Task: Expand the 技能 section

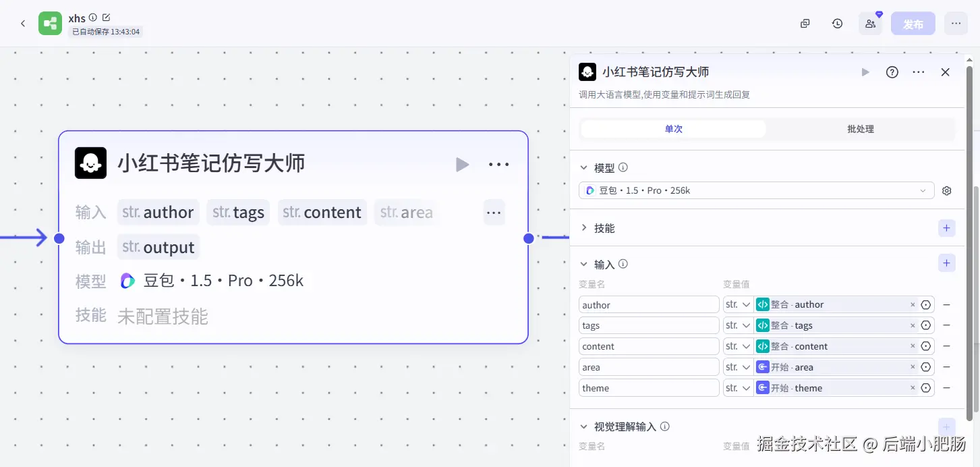Action: 584,228
